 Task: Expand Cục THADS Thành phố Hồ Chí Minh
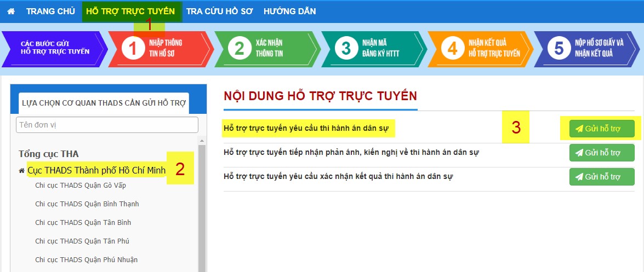click(96, 171)
